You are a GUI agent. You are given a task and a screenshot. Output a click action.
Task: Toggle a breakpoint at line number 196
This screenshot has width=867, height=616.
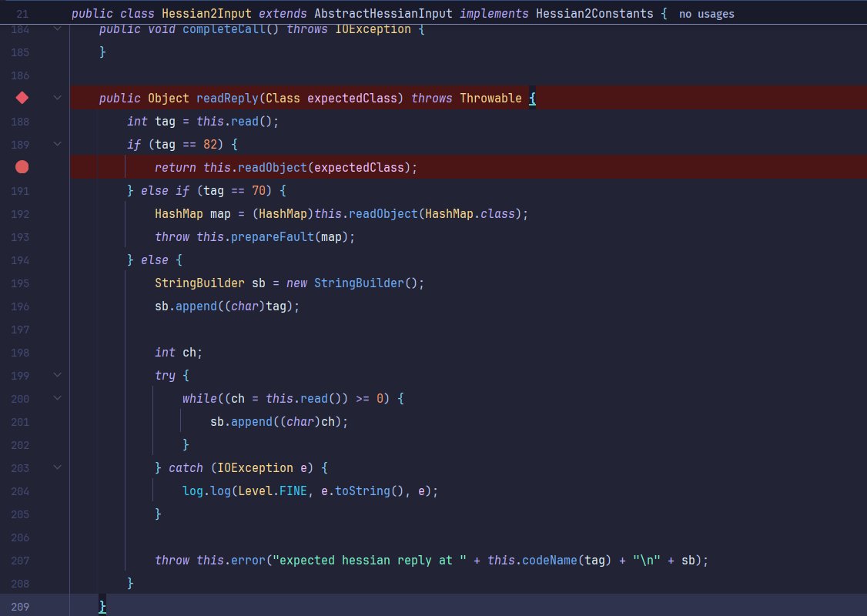pyautogui.click(x=21, y=306)
